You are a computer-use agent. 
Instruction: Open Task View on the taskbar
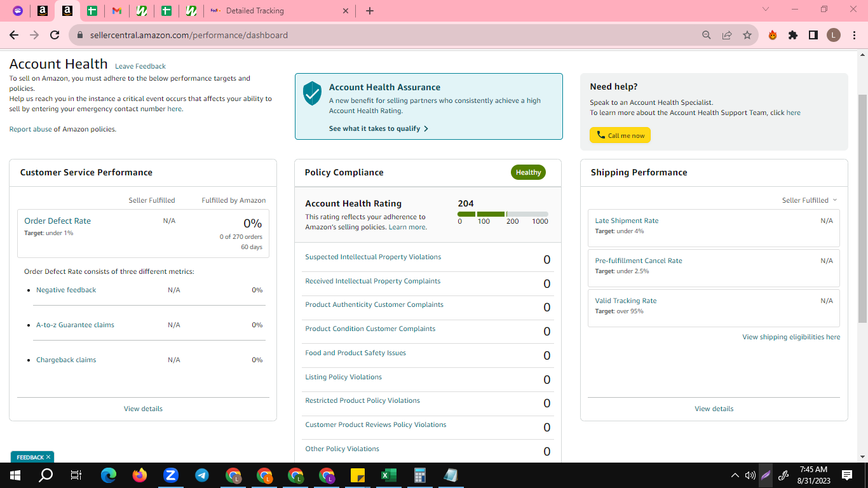[76, 475]
